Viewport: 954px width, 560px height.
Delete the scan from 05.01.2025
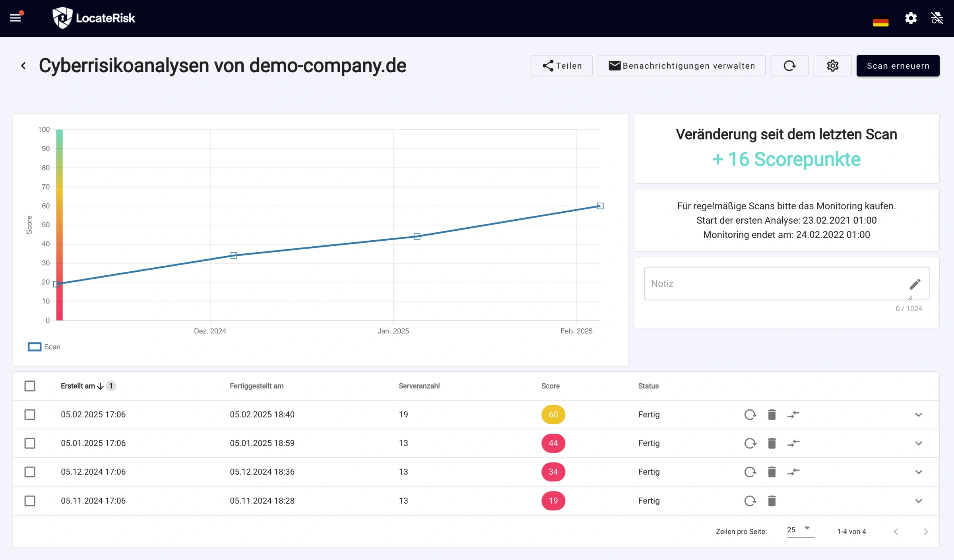[772, 443]
